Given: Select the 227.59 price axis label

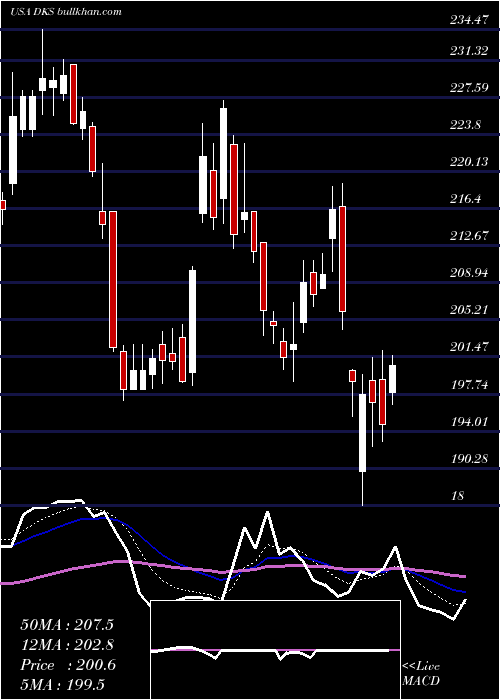Looking at the screenshot, I should (469, 88).
